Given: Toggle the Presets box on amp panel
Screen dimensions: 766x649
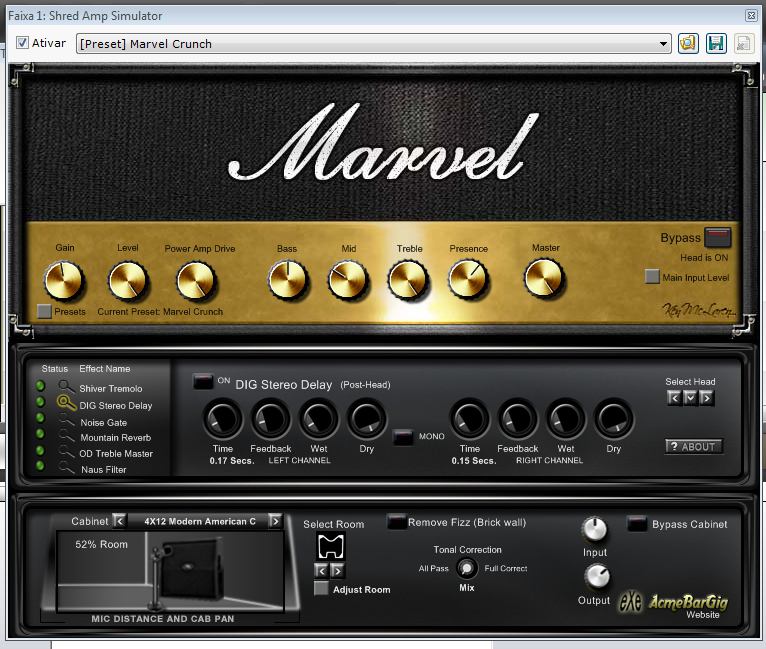Looking at the screenshot, I should tap(44, 312).
